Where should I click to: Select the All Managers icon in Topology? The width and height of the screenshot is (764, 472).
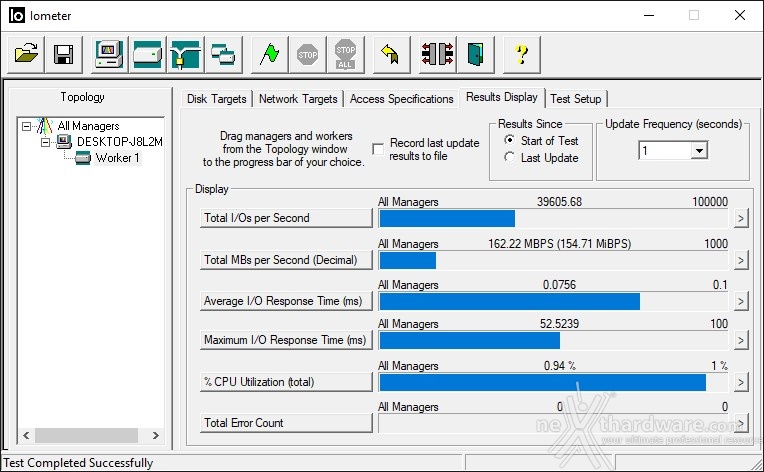click(44, 126)
